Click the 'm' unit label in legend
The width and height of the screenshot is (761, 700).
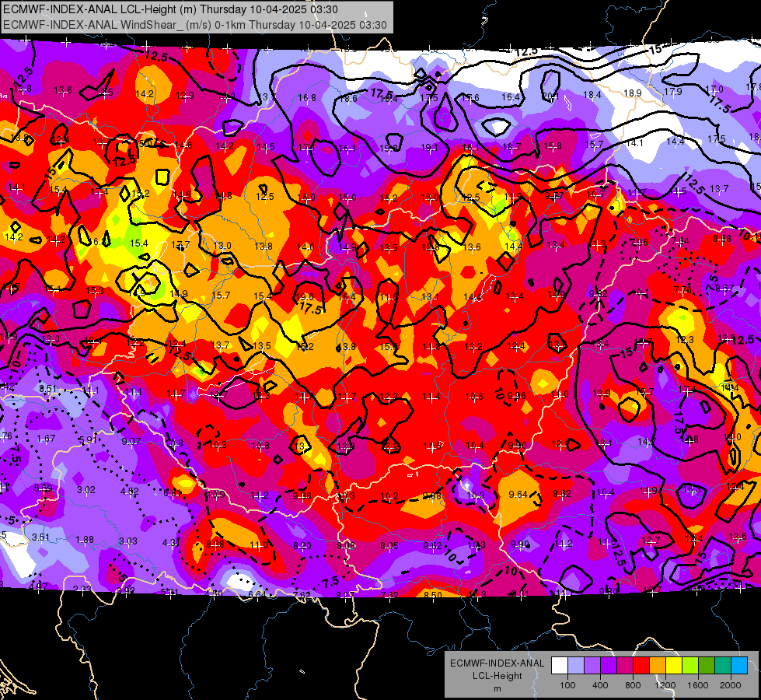coord(497,688)
